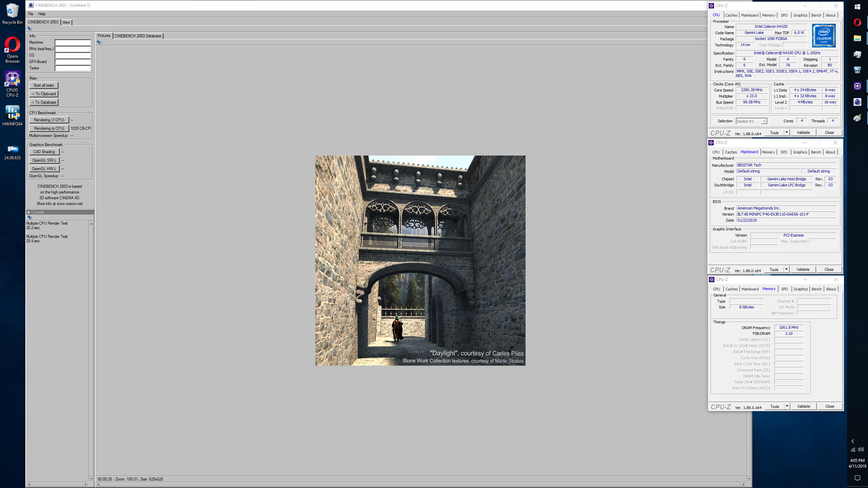Screen dimensions: 868x488
Task: Run the OpenGL SW-L test
Action: pos(44,160)
